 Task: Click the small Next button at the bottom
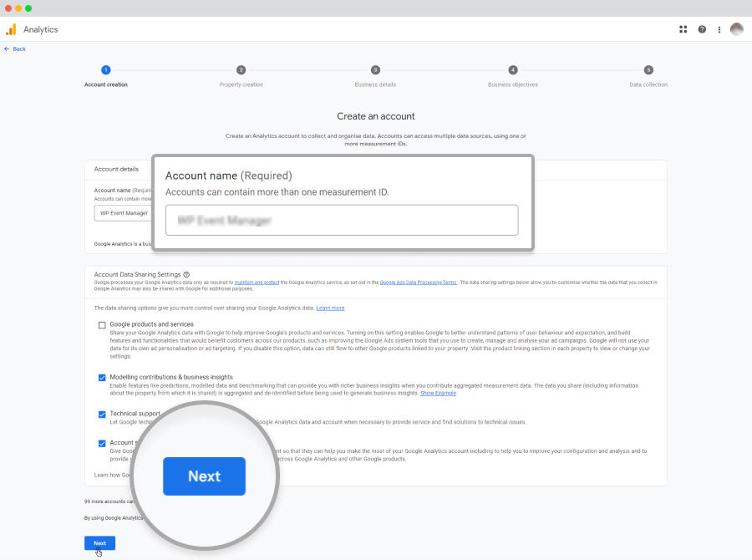pyautogui.click(x=99, y=543)
